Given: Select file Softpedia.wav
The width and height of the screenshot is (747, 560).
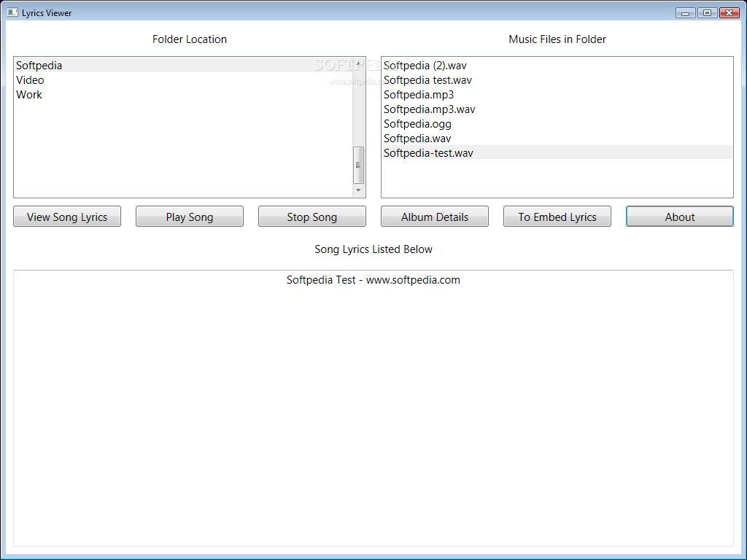Looking at the screenshot, I should tap(557, 138).
